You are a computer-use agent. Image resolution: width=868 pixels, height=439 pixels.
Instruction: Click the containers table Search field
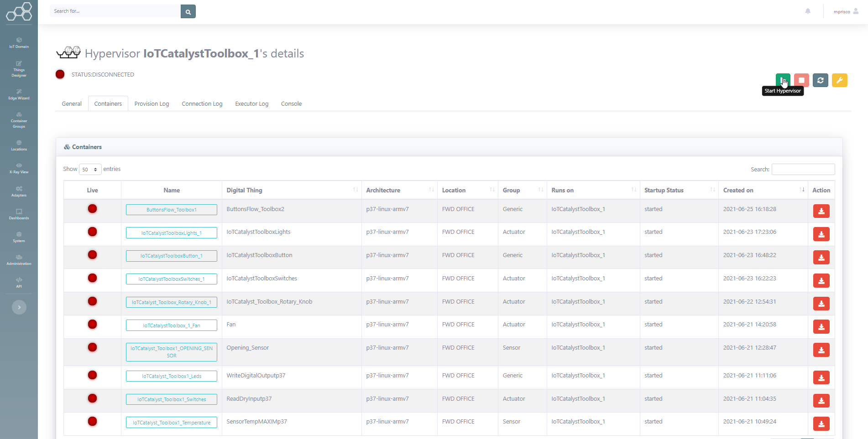point(803,169)
